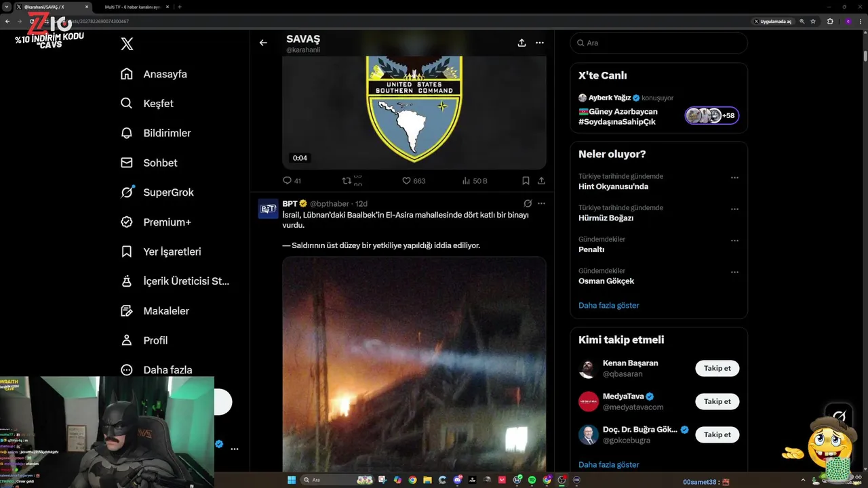Open Chrome from the taskbar
868x488 pixels.
point(412,480)
